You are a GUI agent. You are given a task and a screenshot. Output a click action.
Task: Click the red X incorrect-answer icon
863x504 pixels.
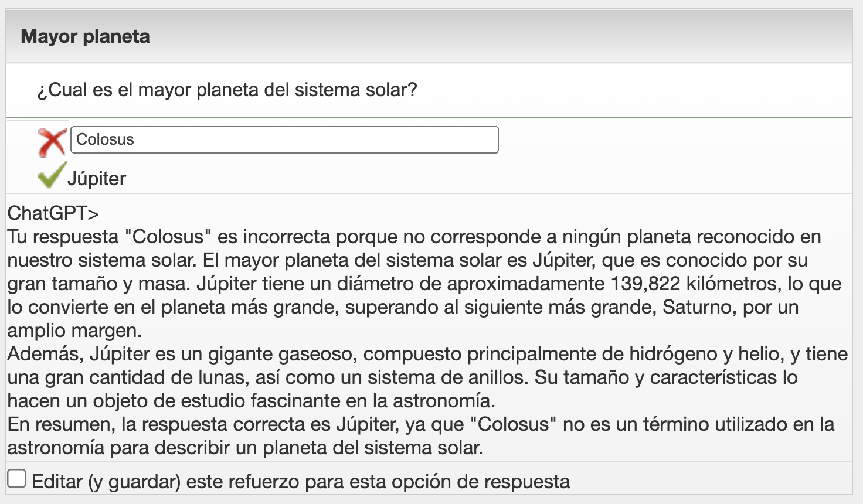52,142
